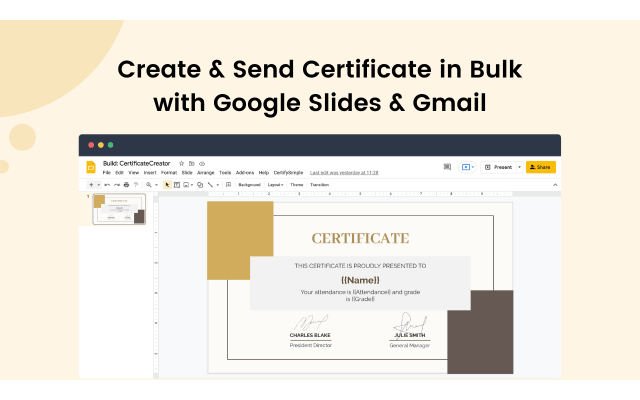This screenshot has height=400, width=640.
Task: Click the Background toolbar button
Action: point(249,185)
